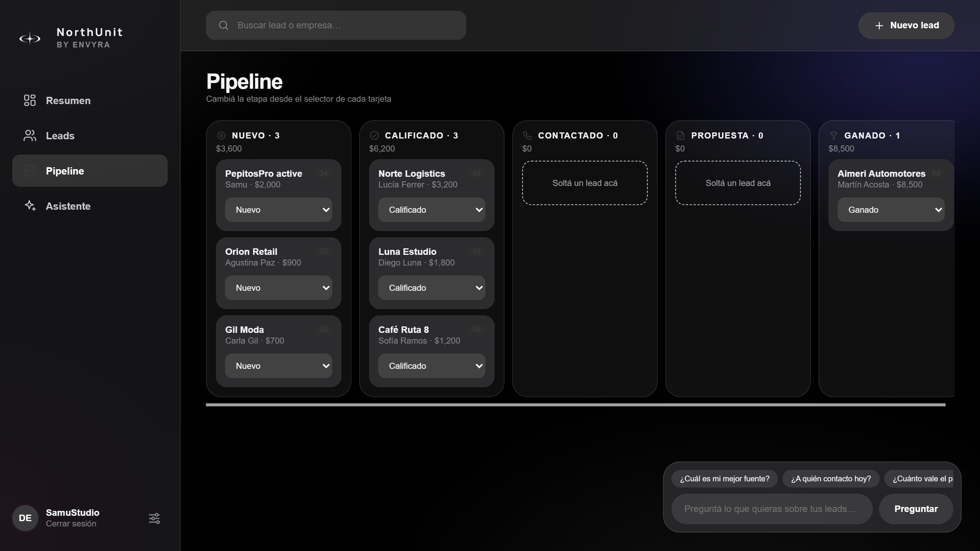Click the Preguntar button
The height and width of the screenshot is (551, 980).
click(916, 509)
